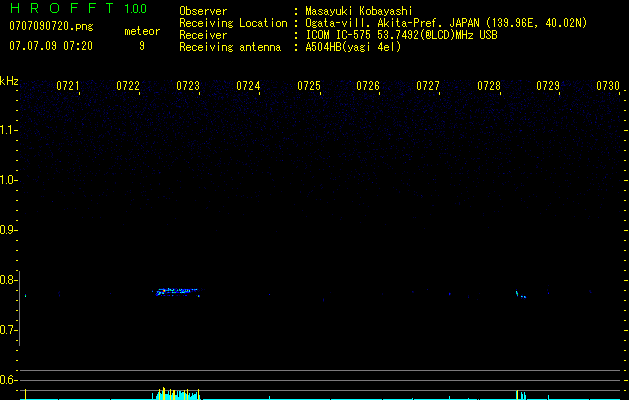Image resolution: width=629 pixels, height=400 pixels.
Task: Click the 0727 time axis marker
Action: coord(428,86)
